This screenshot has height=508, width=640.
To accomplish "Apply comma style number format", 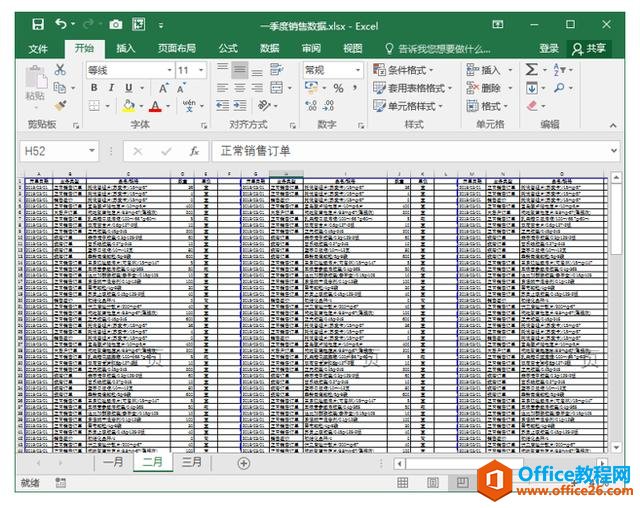I will 355,88.
